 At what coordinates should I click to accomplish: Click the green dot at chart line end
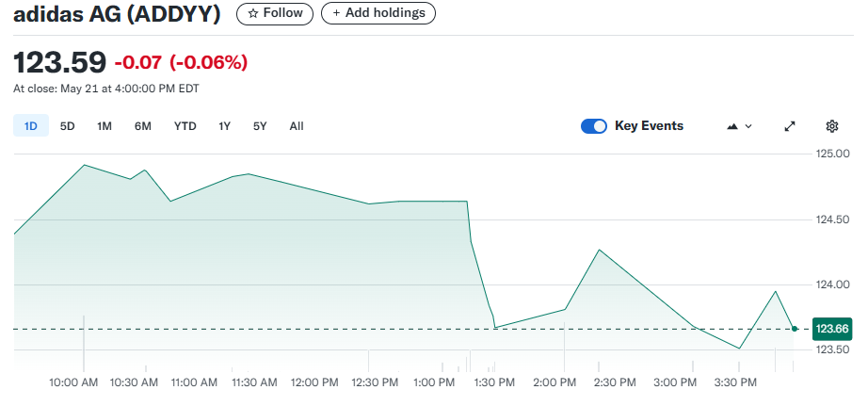click(795, 329)
